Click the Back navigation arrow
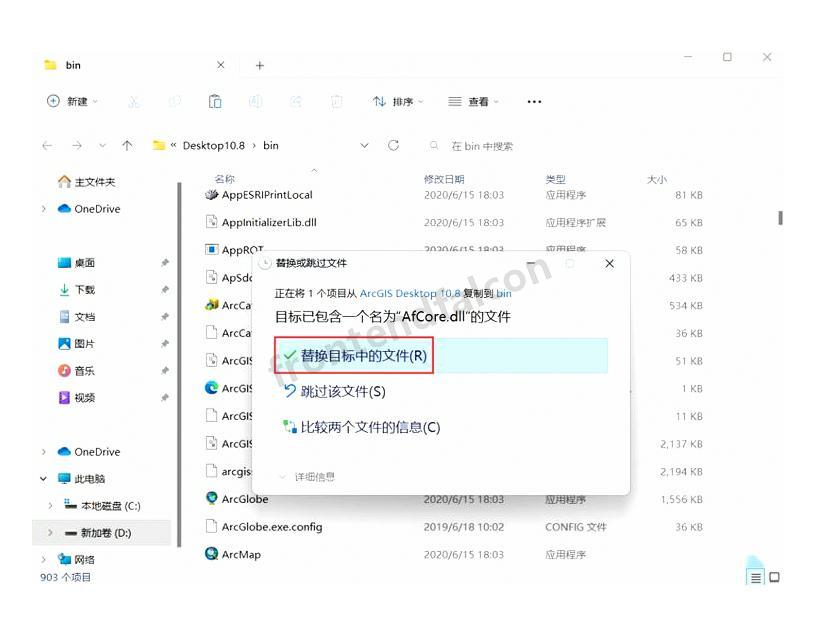 (47, 145)
